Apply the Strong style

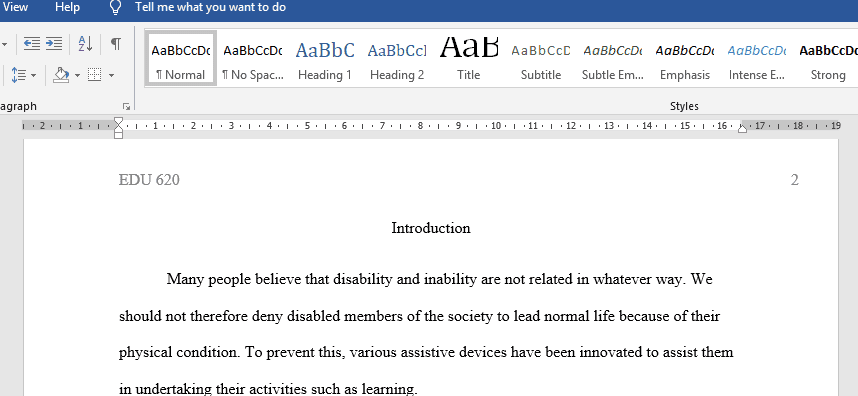pyautogui.click(x=828, y=59)
